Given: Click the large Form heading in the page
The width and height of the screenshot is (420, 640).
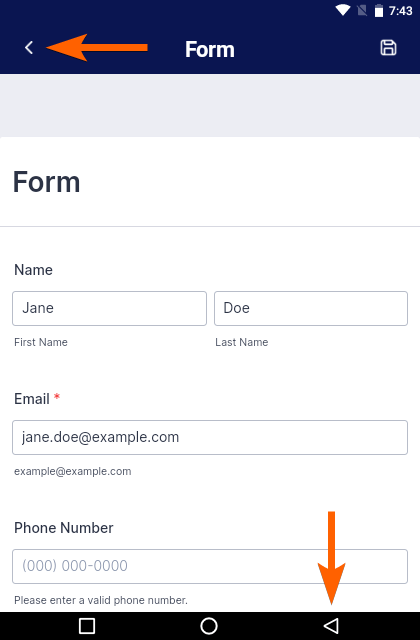Looking at the screenshot, I should click(x=47, y=182).
